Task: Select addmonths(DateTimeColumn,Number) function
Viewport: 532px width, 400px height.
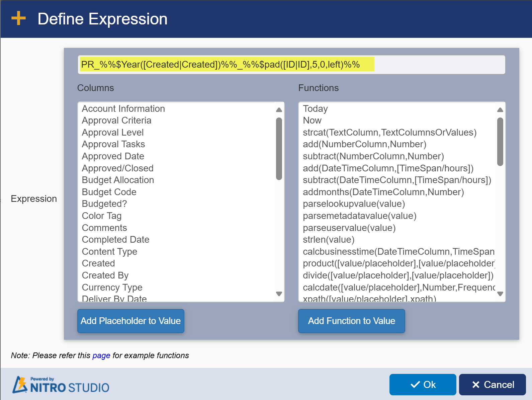Action: tap(383, 192)
